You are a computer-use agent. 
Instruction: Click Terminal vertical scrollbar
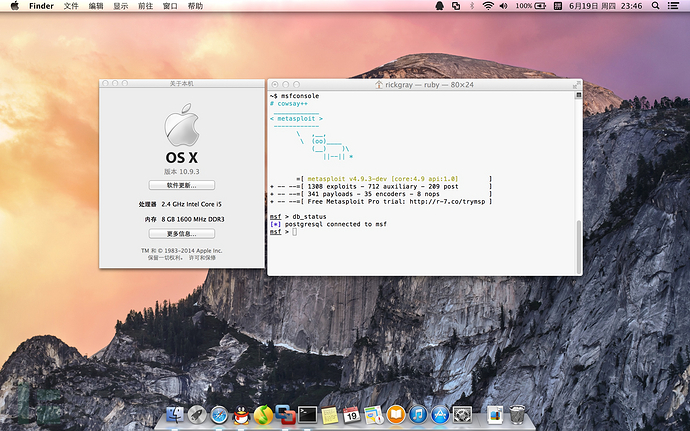[x=579, y=247]
